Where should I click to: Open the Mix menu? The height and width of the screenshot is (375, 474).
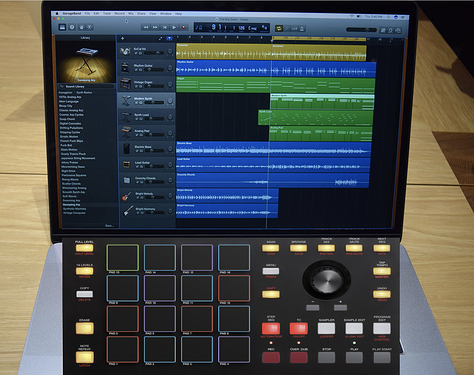coord(131,14)
